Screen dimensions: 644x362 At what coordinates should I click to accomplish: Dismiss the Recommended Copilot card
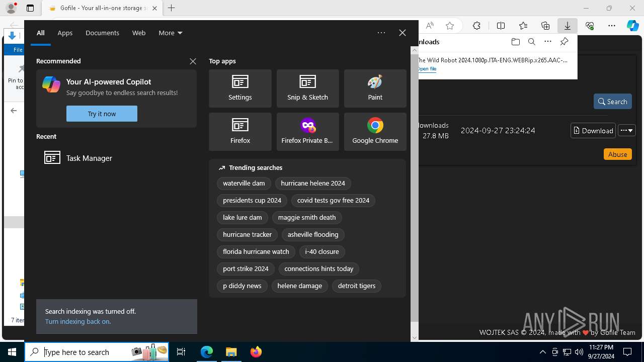coord(193,61)
